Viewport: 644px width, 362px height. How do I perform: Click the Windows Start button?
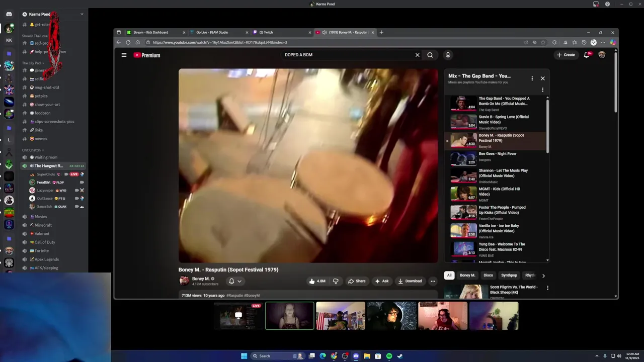[x=244, y=356]
